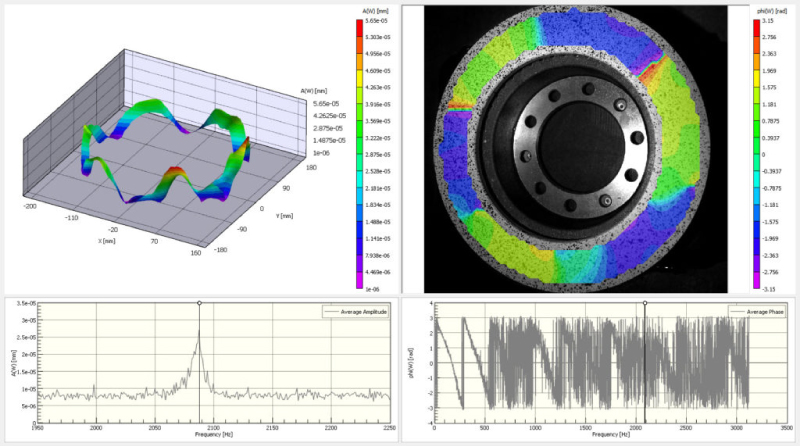Click the 2100 Hz tick label on amplitude plot
The image size is (800, 446).
[x=212, y=428]
